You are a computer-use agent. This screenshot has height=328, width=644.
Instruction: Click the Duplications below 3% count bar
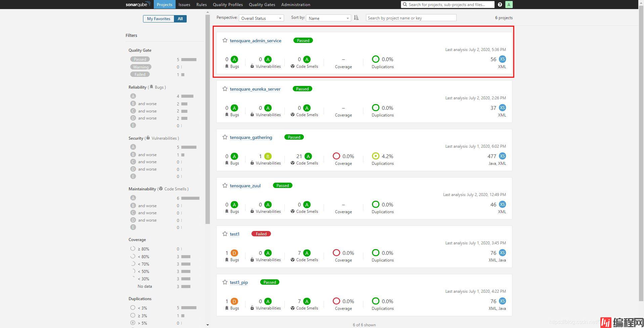(189, 308)
